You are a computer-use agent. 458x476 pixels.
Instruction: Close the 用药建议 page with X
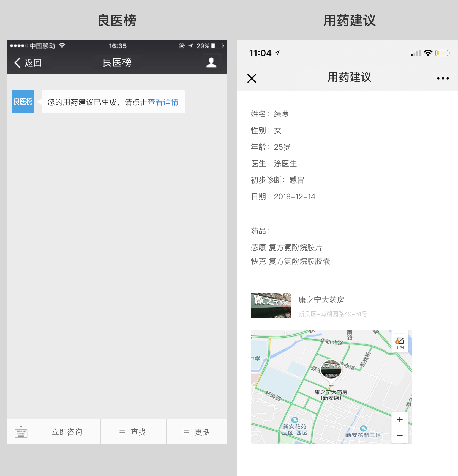tap(252, 78)
